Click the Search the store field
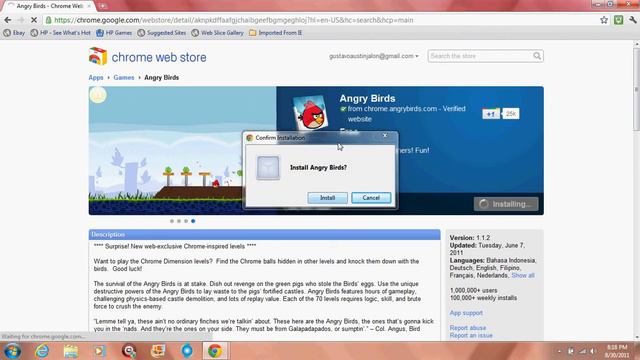The image size is (640, 360). (x=480, y=56)
